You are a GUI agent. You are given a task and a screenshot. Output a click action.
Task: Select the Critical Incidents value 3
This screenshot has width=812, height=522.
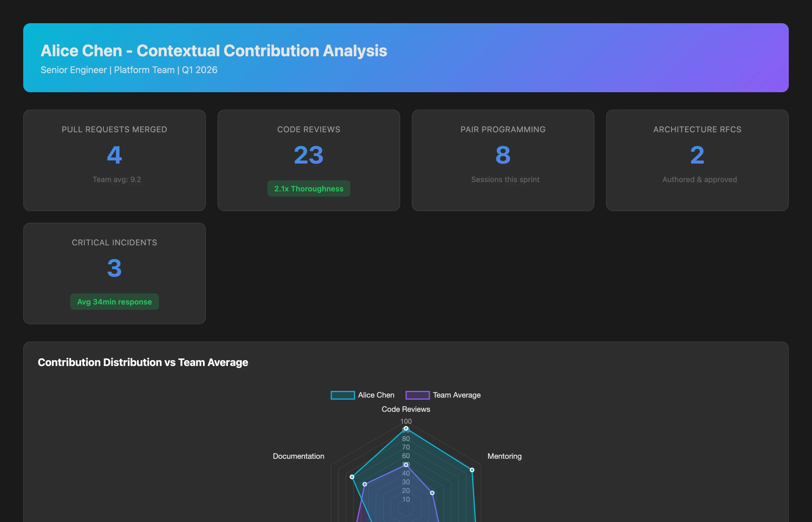(115, 268)
